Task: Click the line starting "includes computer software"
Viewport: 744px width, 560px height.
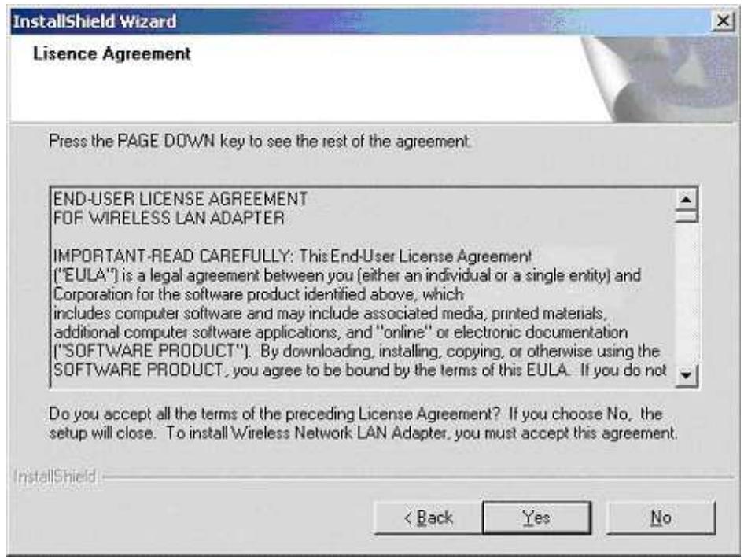Action: click(x=329, y=313)
